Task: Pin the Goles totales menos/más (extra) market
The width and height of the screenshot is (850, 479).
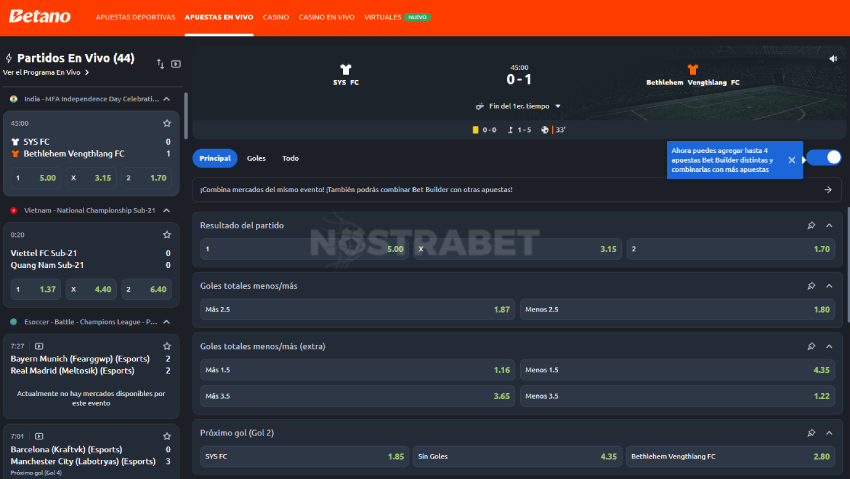Action: pos(812,346)
